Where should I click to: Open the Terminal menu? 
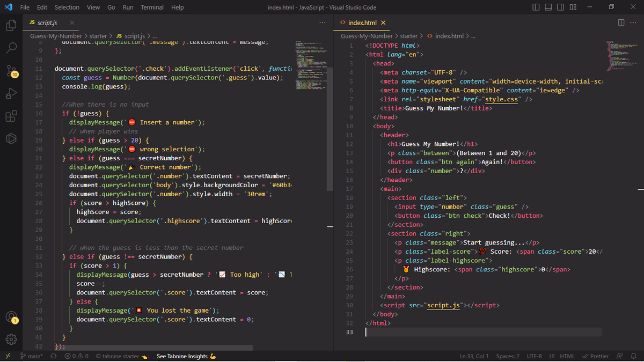coord(152,7)
